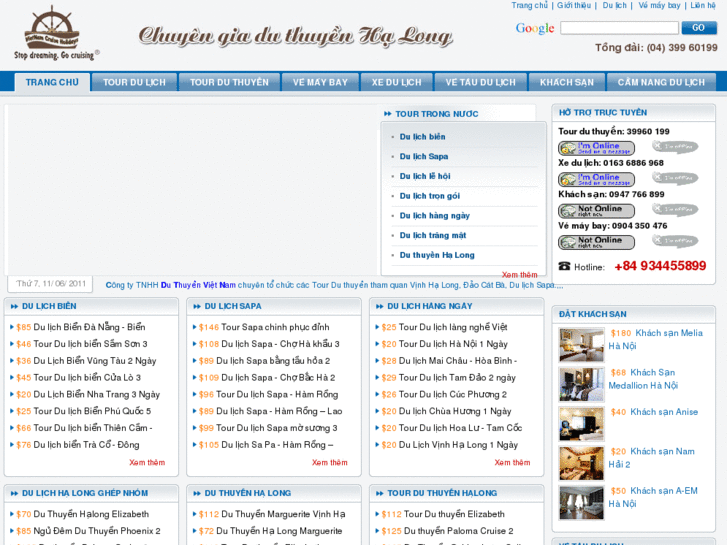Open $20 Du Lịch Vịnh Hạ Long 1 Ngày
727x545 pixels.
pos(449,445)
